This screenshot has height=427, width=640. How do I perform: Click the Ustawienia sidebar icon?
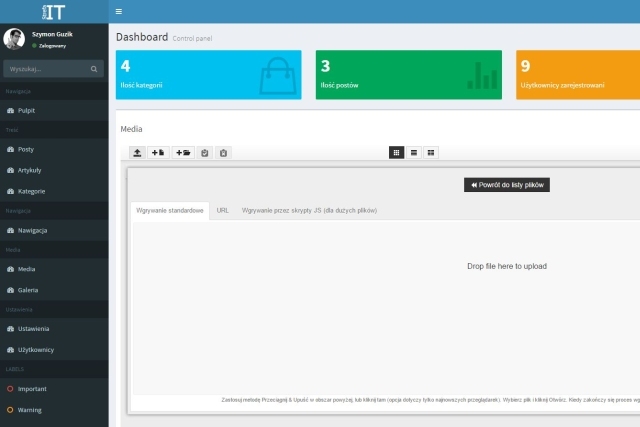coord(11,329)
